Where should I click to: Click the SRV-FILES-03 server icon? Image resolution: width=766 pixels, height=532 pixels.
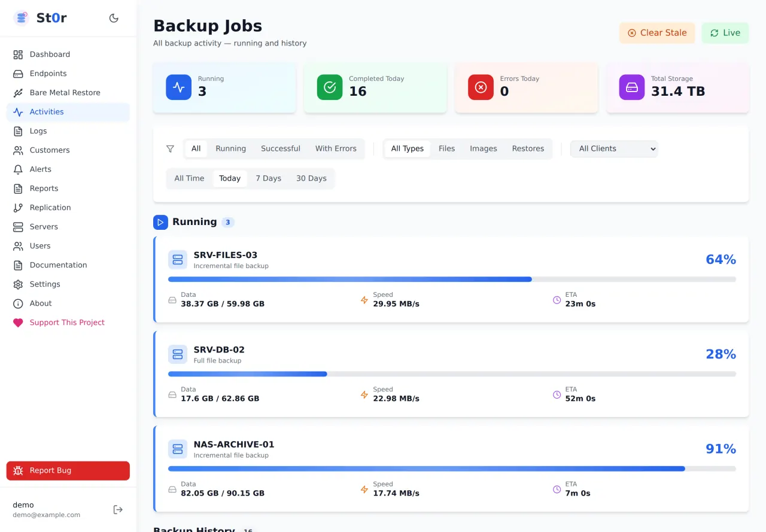pyautogui.click(x=178, y=260)
